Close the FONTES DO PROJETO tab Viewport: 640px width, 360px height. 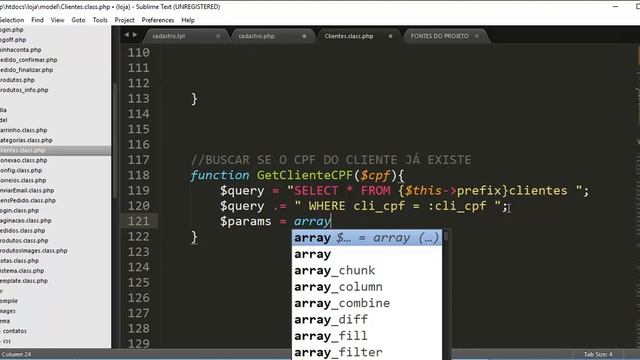pyautogui.click(x=476, y=36)
